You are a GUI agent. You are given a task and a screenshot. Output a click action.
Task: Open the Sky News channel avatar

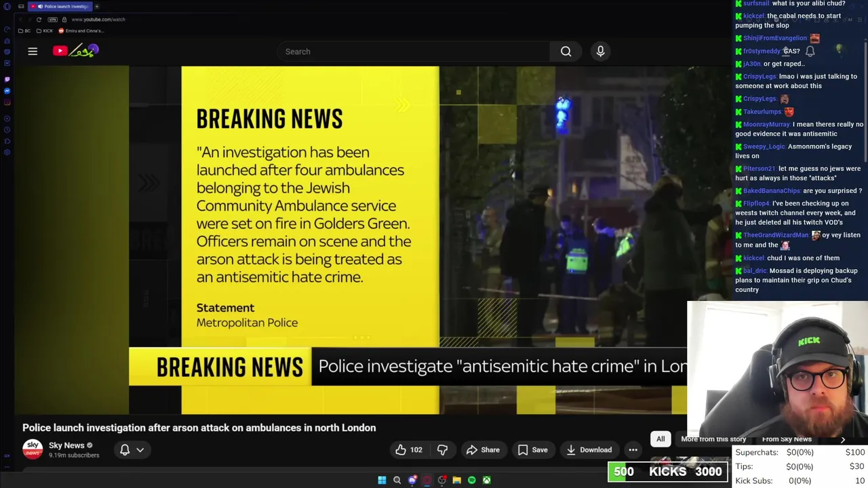pos(33,449)
